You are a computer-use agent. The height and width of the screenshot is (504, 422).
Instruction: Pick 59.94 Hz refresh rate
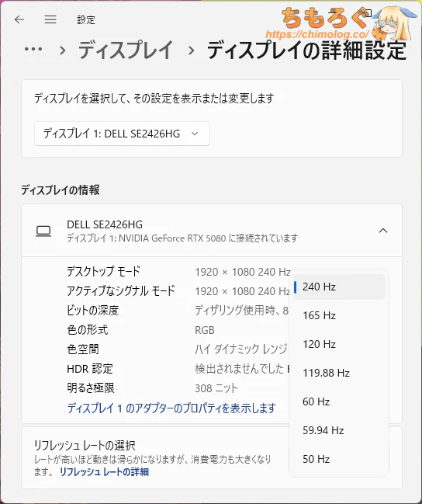point(339,430)
